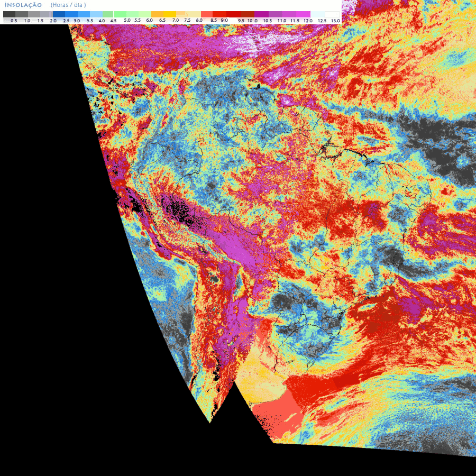
Task: Click the orange swatch above 6.5
Action: tap(157, 14)
